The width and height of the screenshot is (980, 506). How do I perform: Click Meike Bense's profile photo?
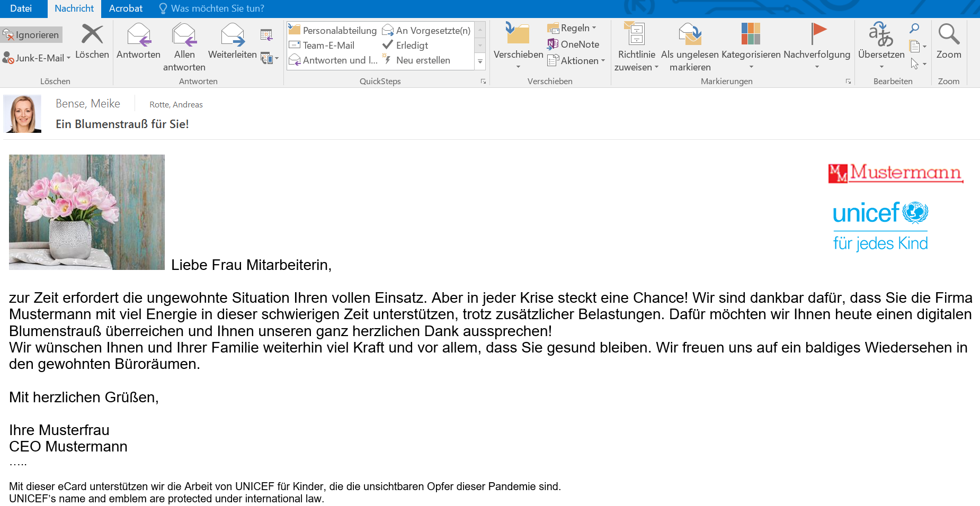(22, 113)
